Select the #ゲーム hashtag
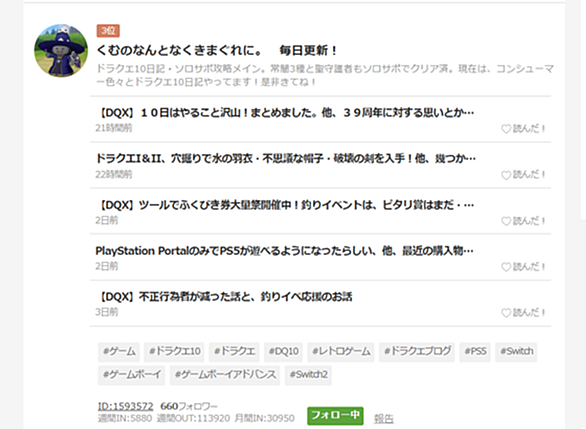 (119, 352)
